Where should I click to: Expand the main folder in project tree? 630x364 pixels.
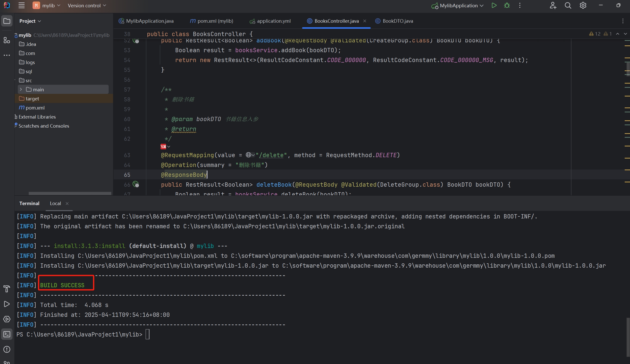pyautogui.click(x=21, y=90)
